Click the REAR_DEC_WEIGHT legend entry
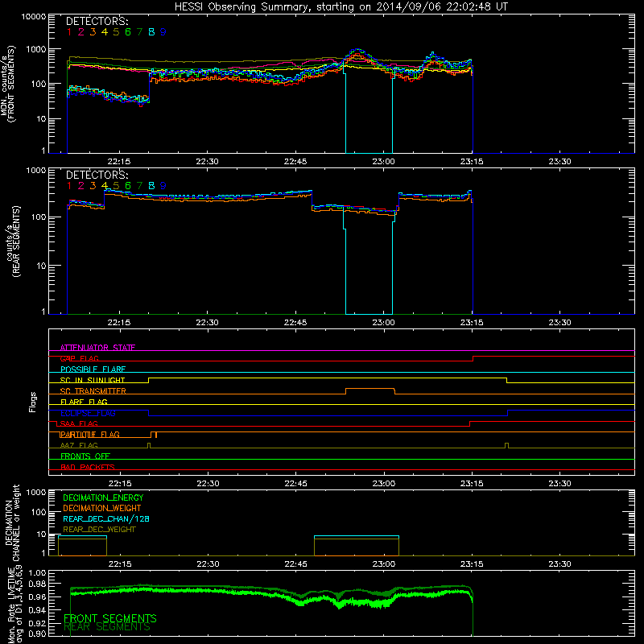The image size is (644, 644). [99, 530]
